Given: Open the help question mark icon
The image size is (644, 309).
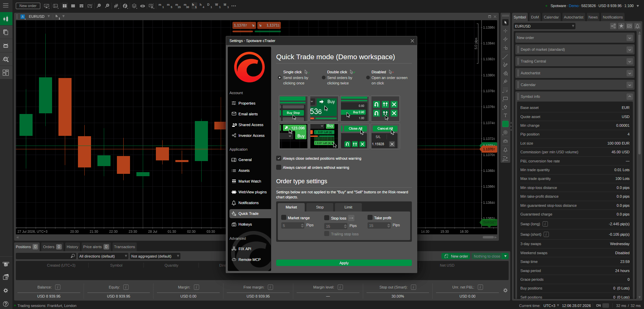Looking at the screenshot, I should (x=6, y=304).
